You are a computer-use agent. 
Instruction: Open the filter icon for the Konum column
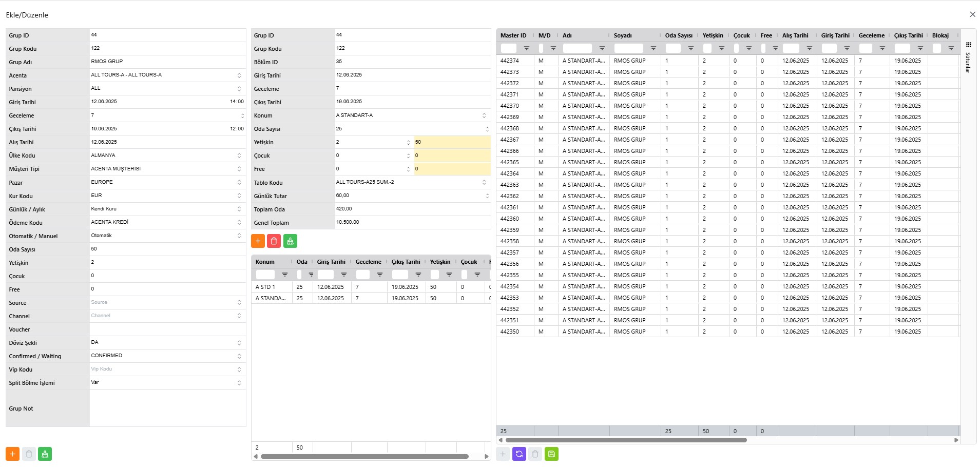click(285, 275)
